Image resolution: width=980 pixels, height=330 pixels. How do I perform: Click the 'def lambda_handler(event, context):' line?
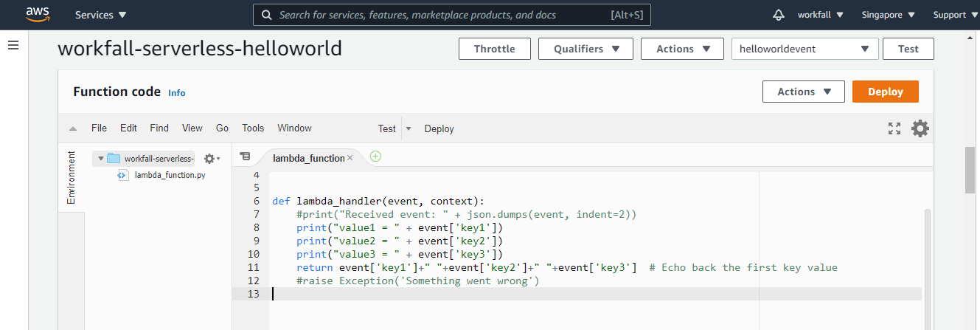pos(378,201)
